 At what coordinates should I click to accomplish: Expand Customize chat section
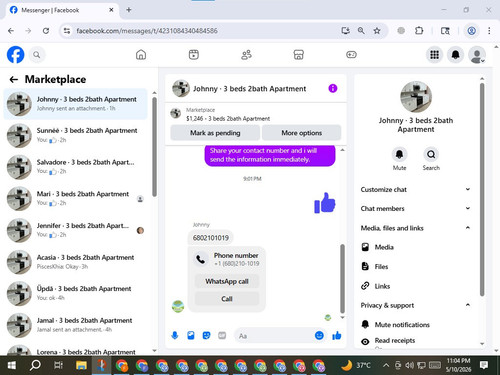pos(415,189)
